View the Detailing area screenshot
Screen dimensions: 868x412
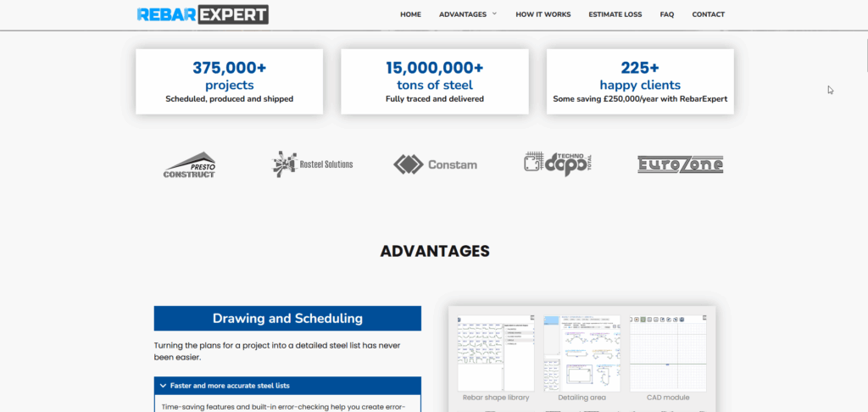pyautogui.click(x=581, y=353)
